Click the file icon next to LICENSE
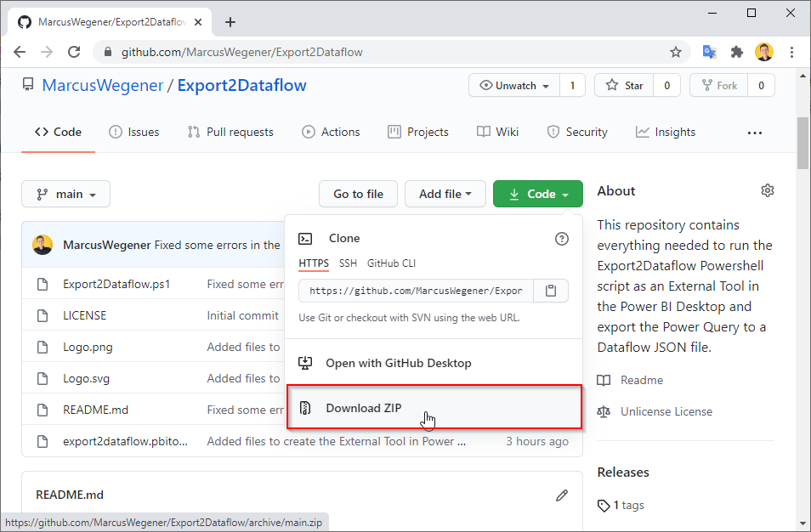Screen dimensions: 811x532 pyautogui.click(x=43, y=315)
